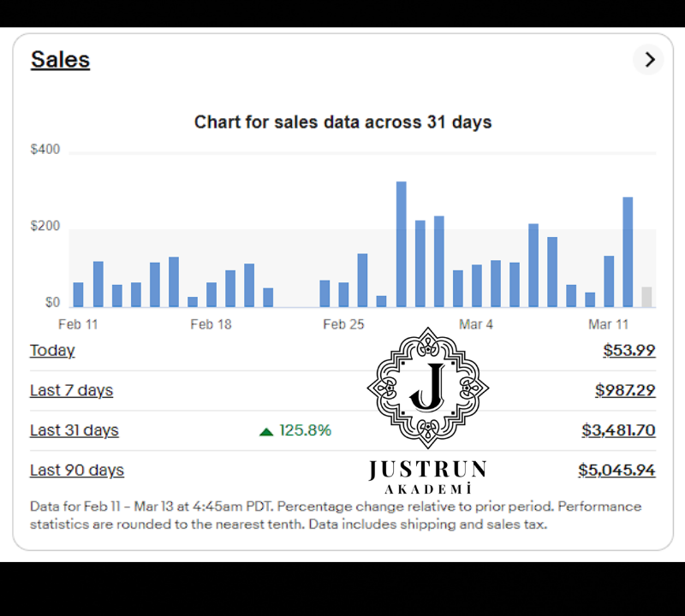Click the Feb 11 axis label
The width and height of the screenshot is (685, 616).
(78, 324)
